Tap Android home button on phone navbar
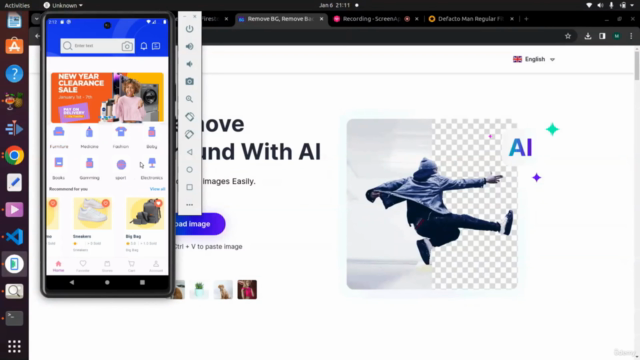640x360 pixels. (x=107, y=282)
